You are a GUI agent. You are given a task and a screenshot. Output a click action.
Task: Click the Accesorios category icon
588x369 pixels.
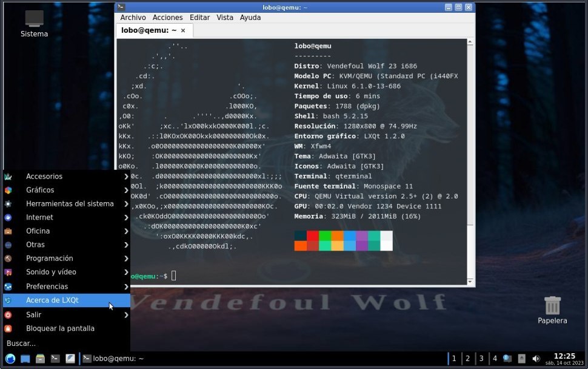[x=8, y=177]
